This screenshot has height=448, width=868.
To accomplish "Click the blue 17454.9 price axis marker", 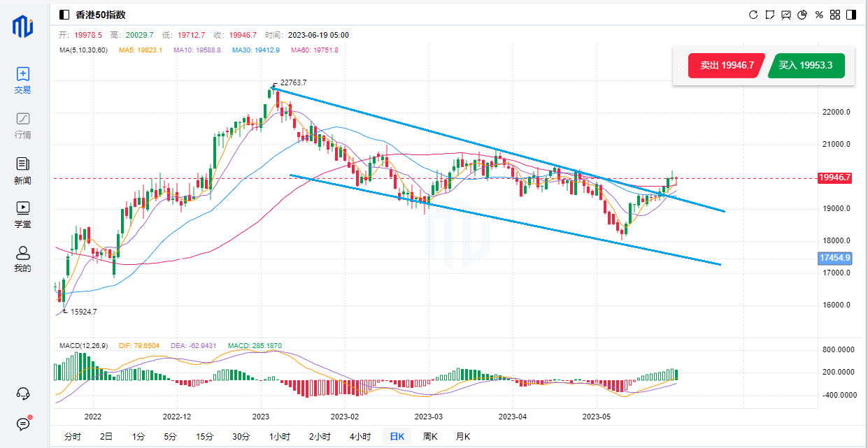I will point(835,258).
